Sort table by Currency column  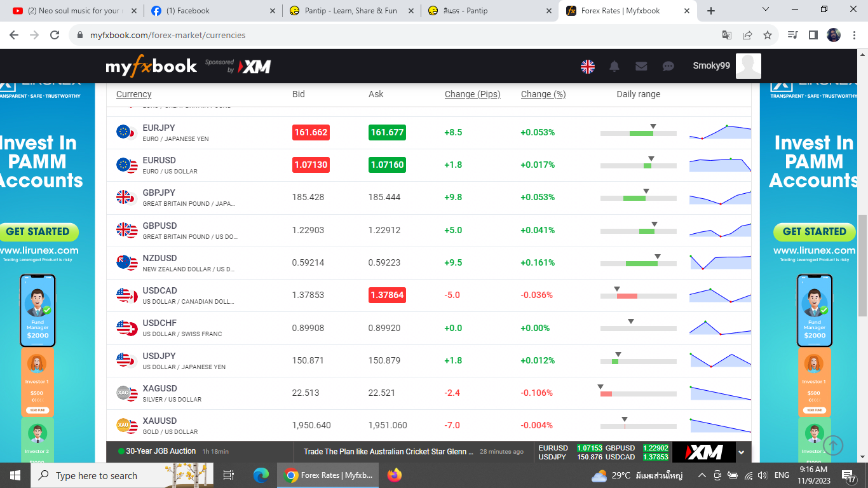point(133,94)
